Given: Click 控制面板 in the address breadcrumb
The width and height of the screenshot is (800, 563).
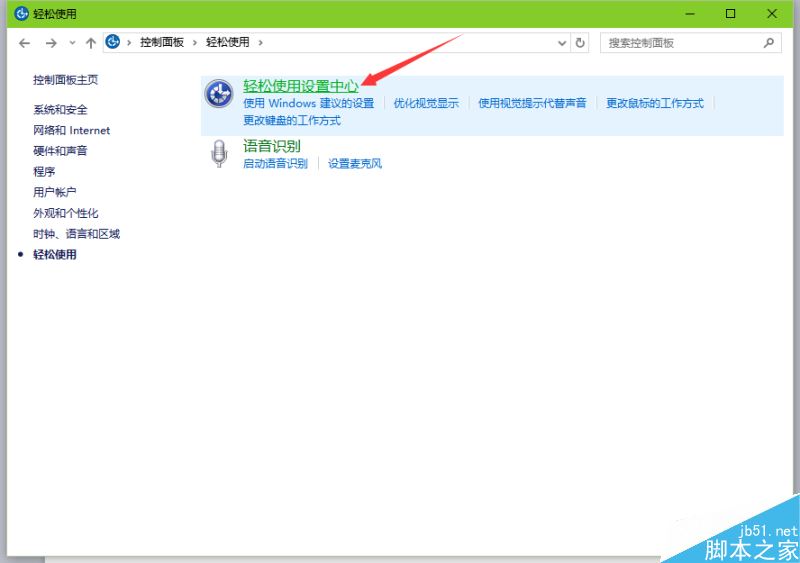Looking at the screenshot, I should point(162,43).
